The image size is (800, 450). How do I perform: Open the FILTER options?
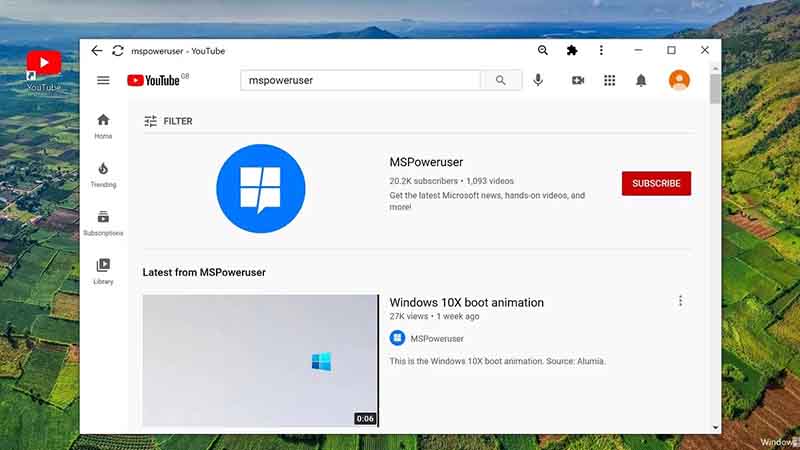(x=168, y=121)
